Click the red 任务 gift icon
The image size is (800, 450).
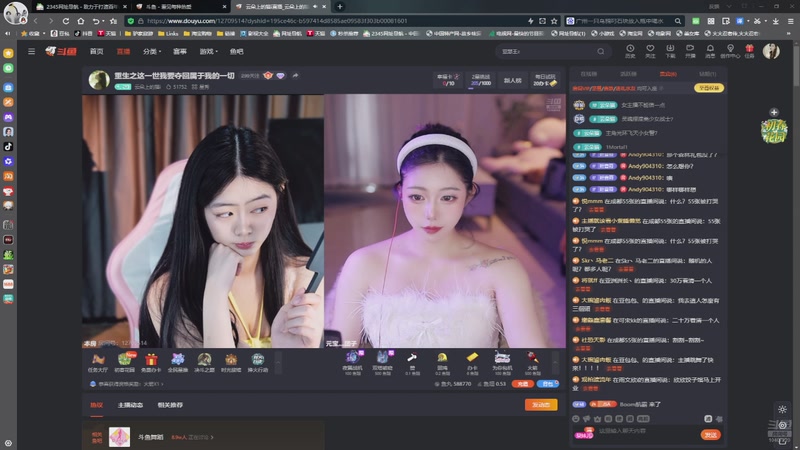click(x=749, y=51)
